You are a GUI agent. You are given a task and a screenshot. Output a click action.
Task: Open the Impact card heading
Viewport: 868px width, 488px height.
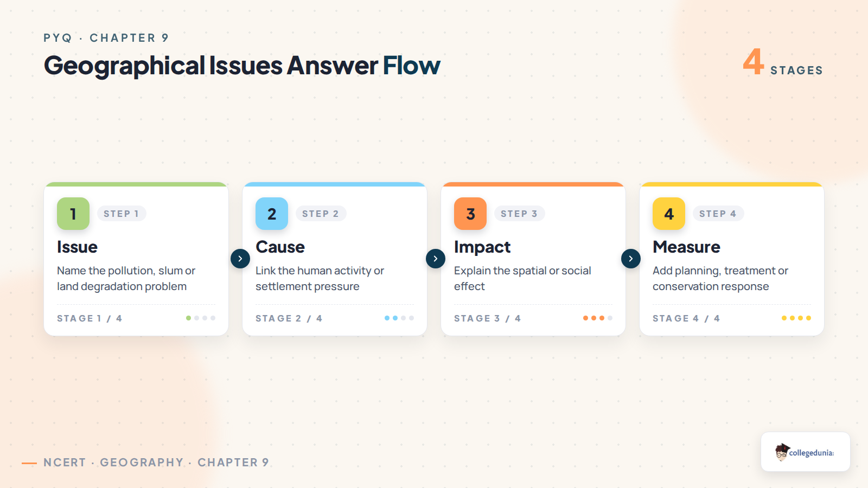(x=482, y=247)
